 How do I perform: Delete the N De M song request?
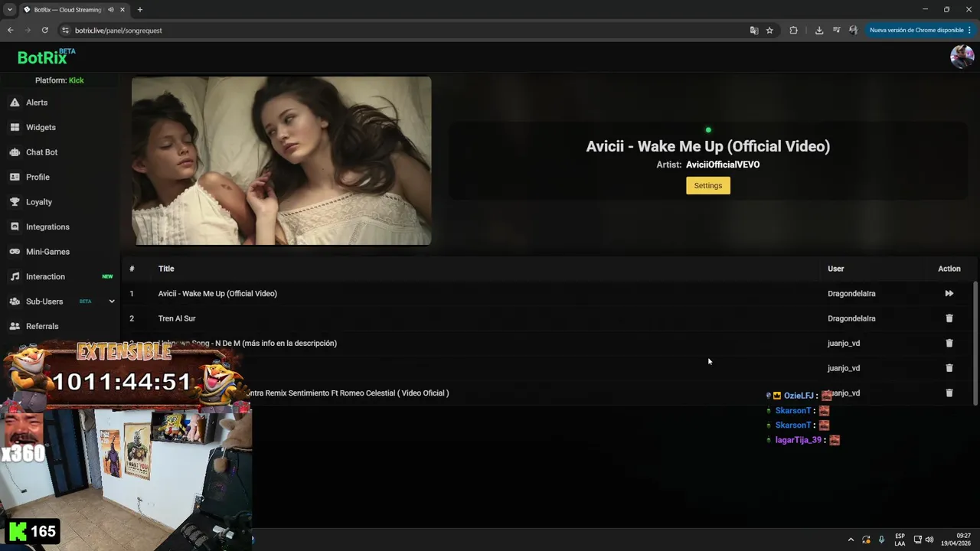(x=949, y=344)
